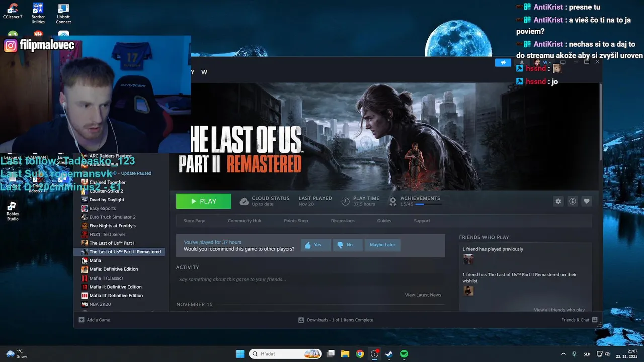Open the game info icon
This screenshot has width=644, height=362.
(572, 201)
